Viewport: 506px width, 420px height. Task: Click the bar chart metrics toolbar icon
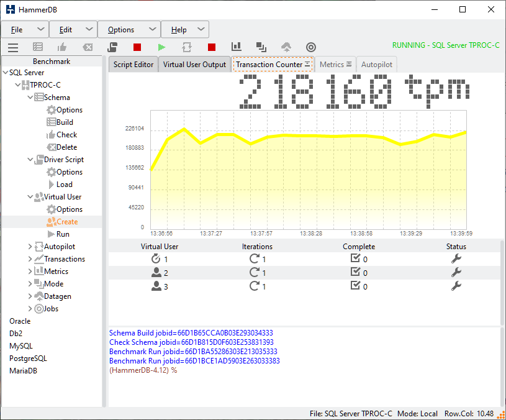(x=236, y=47)
